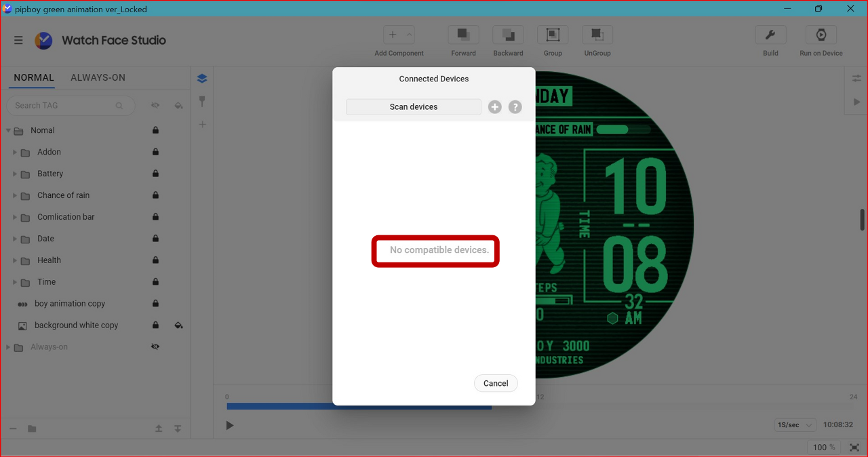Expand the Battery folder
This screenshot has height=457, width=868.
(x=15, y=174)
